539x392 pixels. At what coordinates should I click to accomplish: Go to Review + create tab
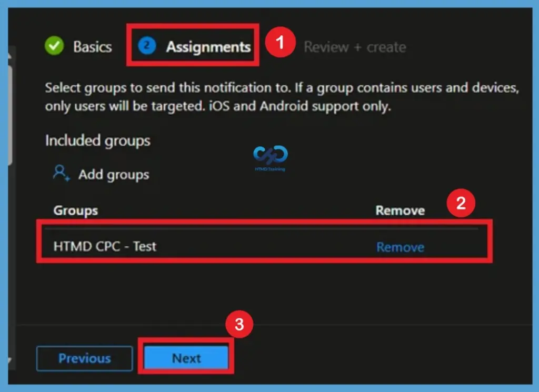pyautogui.click(x=355, y=47)
